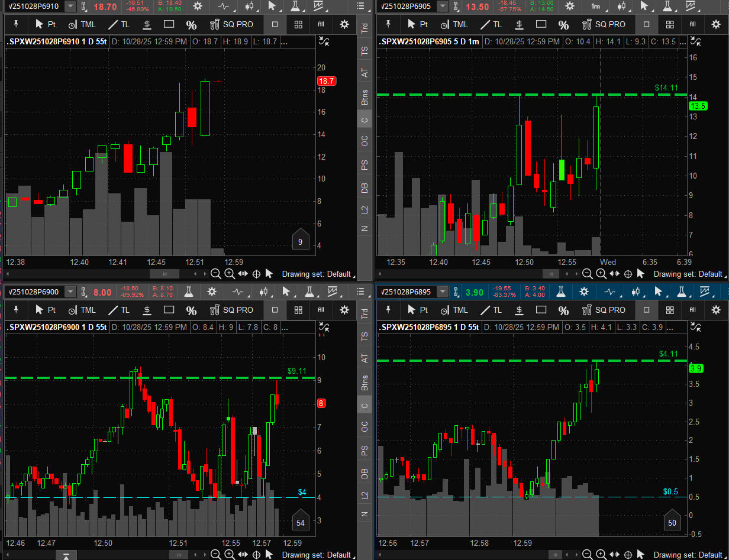Open symbol dropdown arrow next to 251028P6910

(70, 7)
